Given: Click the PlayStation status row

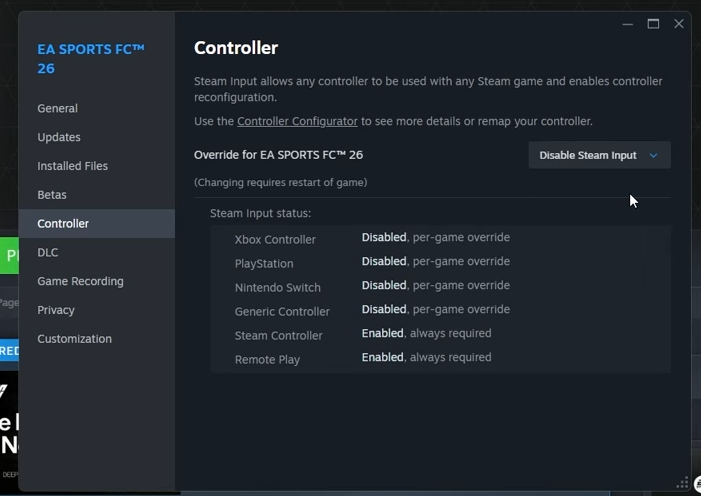Looking at the screenshot, I should (440, 262).
